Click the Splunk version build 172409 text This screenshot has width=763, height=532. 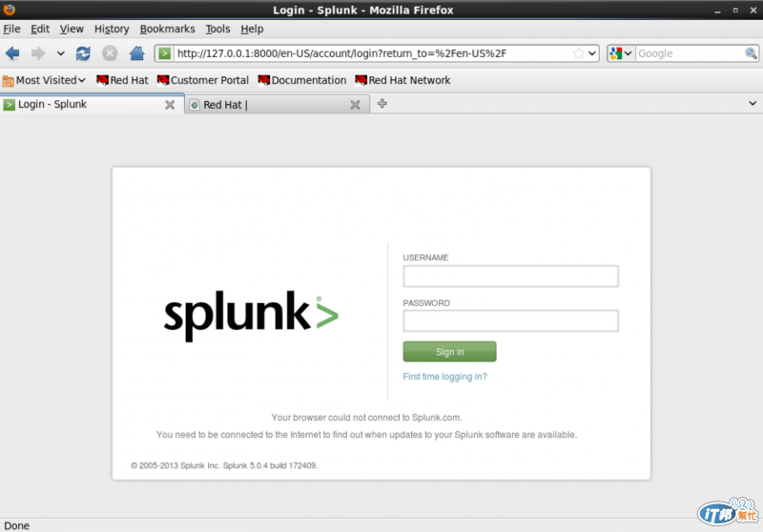224,465
